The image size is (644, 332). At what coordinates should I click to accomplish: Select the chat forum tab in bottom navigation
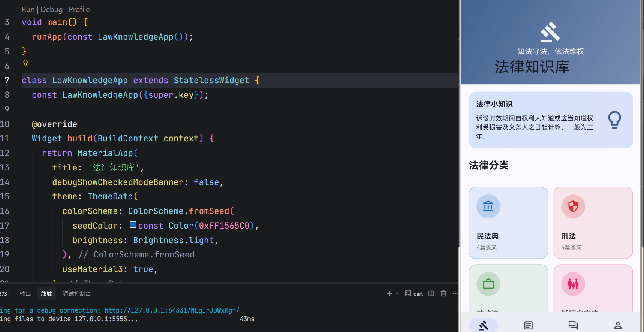click(573, 325)
